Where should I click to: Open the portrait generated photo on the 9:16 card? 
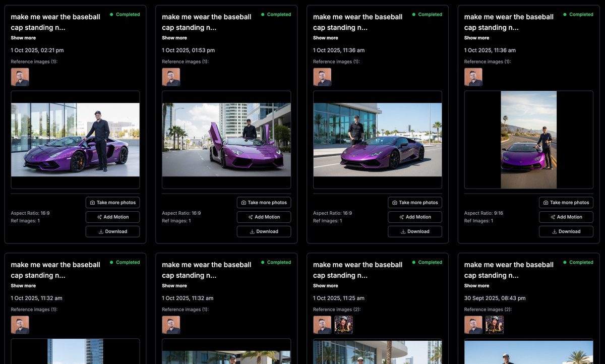529,140
